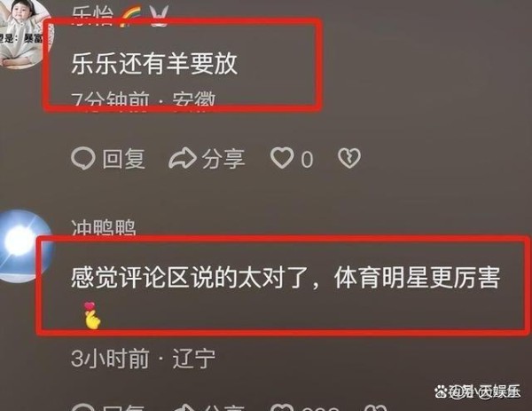
Task: Open the 冲鸭鸭 username profile
Action: coord(104,227)
